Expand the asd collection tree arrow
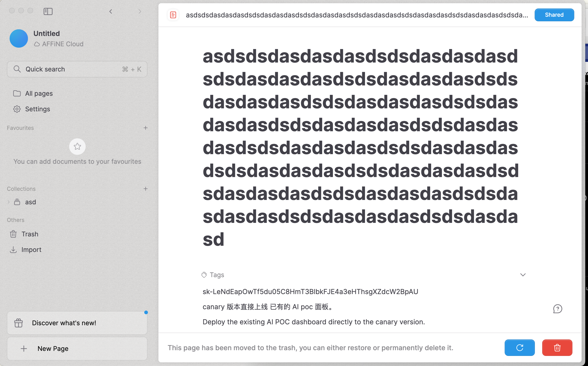Image resolution: width=588 pixels, height=366 pixels. (x=9, y=202)
